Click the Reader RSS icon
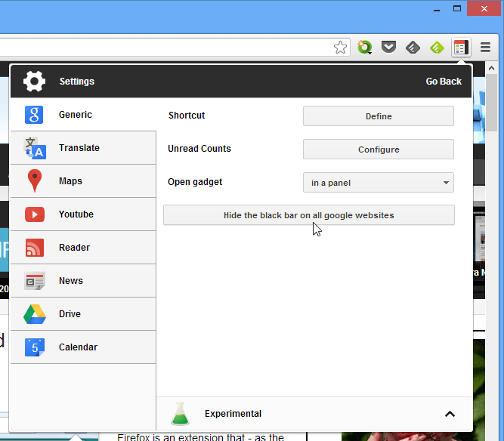Screen dimensions: 504x441 (x=35, y=248)
